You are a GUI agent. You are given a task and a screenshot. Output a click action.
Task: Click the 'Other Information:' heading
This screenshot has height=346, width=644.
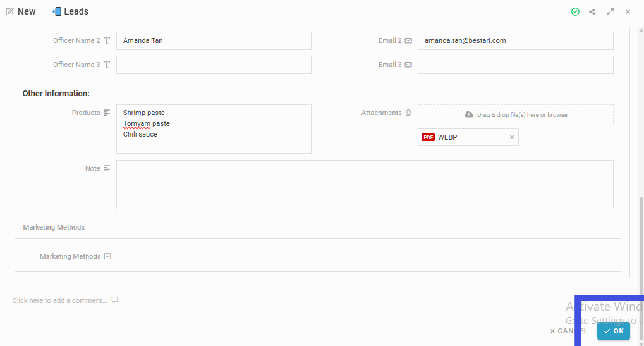coord(56,93)
